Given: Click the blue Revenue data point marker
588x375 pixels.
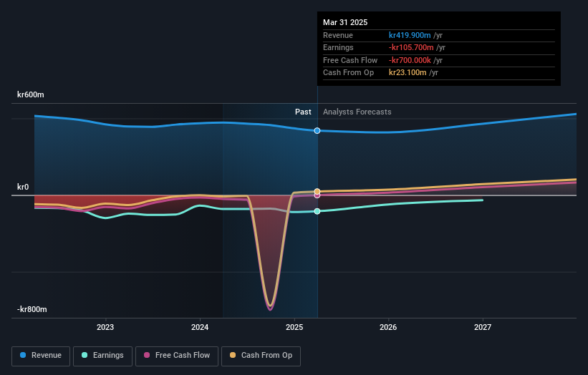Looking at the screenshot, I should tap(317, 131).
